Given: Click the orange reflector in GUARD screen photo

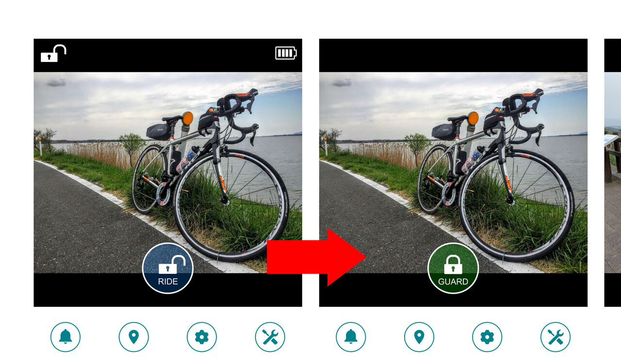Looking at the screenshot, I should pyautogui.click(x=473, y=118).
